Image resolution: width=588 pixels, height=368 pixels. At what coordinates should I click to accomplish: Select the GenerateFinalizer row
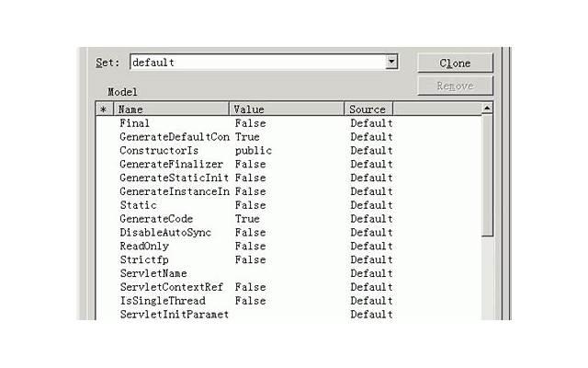tap(171, 164)
